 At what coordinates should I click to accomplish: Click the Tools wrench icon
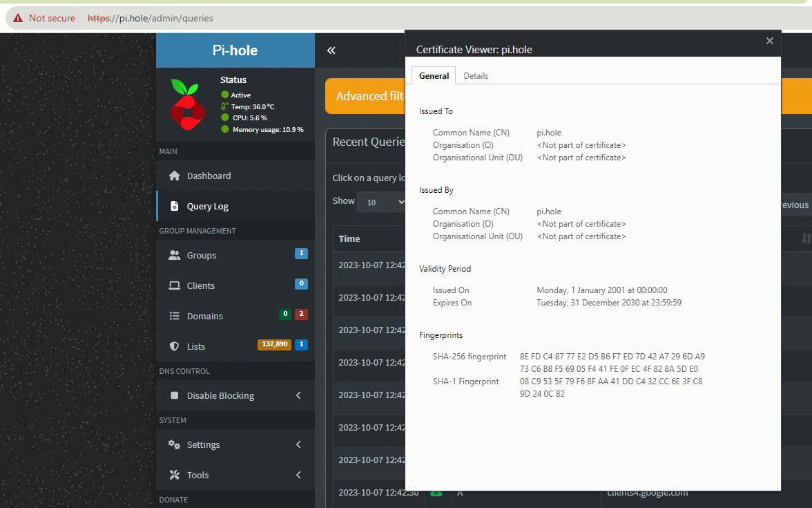[175, 475]
